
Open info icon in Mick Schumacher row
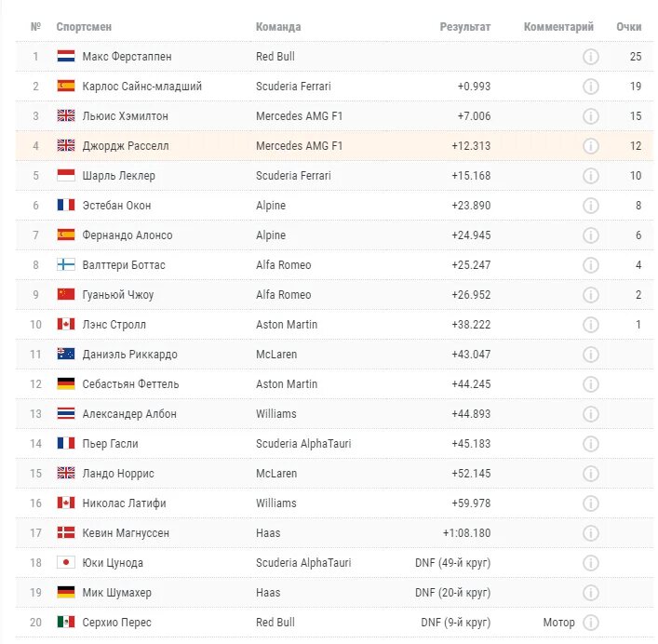(590, 593)
